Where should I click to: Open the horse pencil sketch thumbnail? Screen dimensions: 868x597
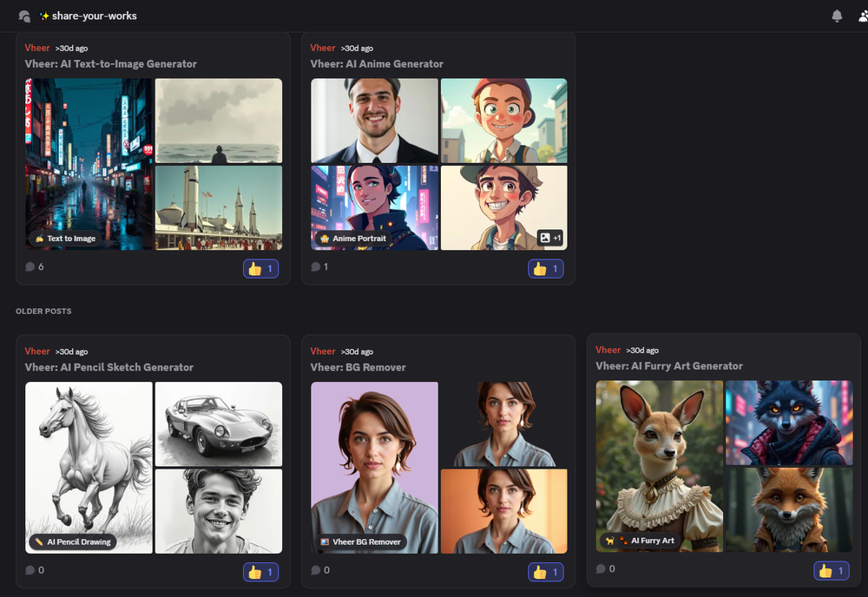tap(89, 467)
